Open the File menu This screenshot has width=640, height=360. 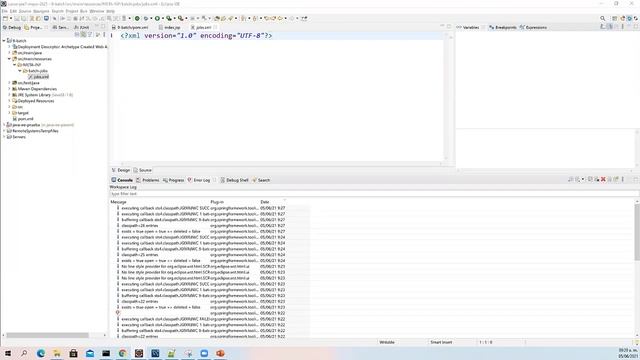(x=4, y=11)
